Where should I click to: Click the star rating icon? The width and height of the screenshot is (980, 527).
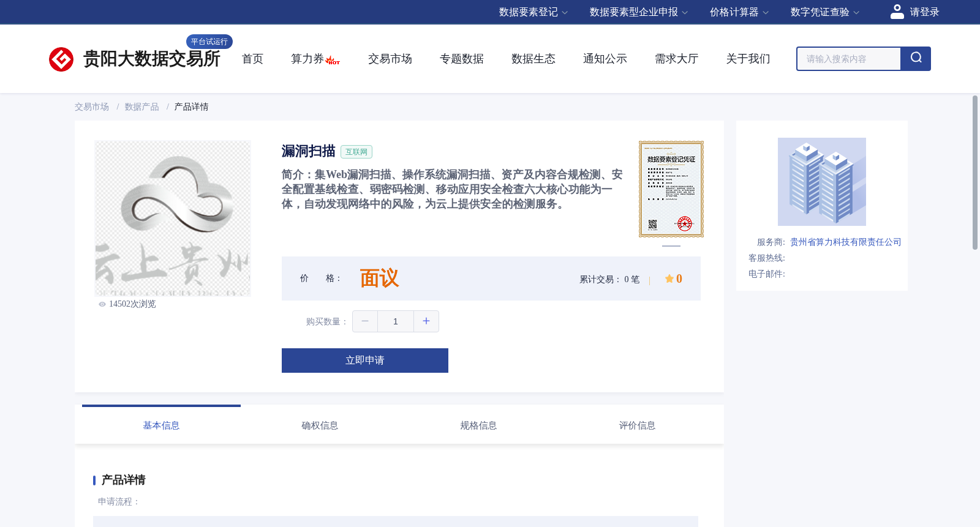[669, 279]
